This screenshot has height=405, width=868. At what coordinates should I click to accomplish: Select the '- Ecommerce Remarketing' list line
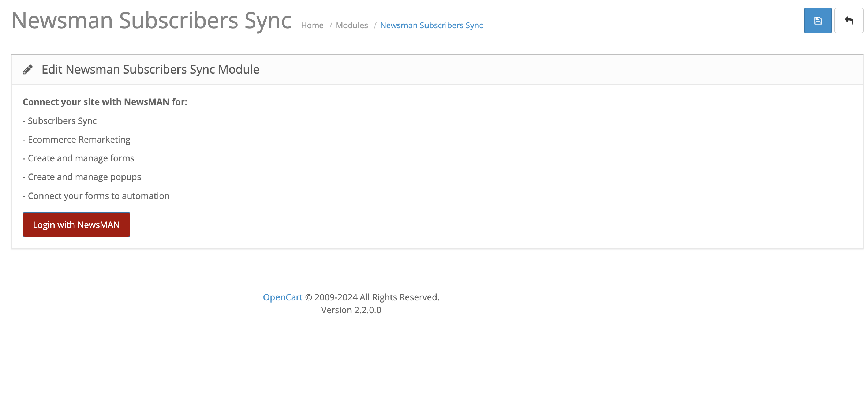click(76, 139)
